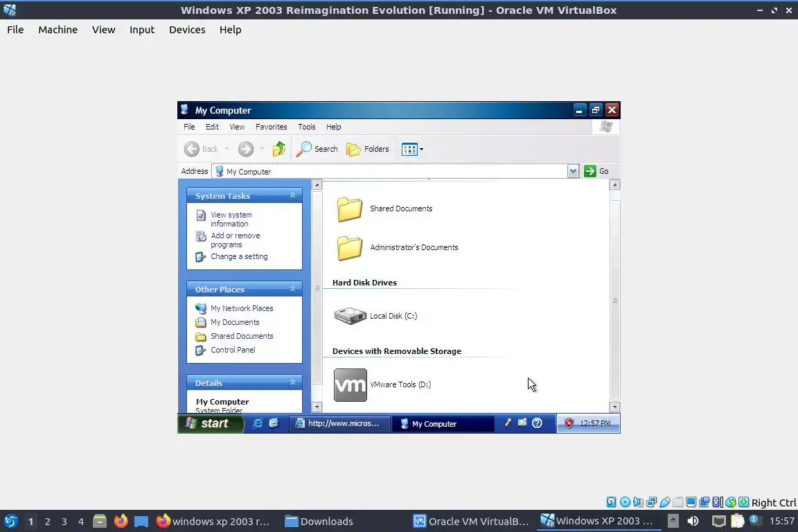Screen dimensions: 798x532
Task: Open the Search pane
Action: pyautogui.click(x=317, y=149)
